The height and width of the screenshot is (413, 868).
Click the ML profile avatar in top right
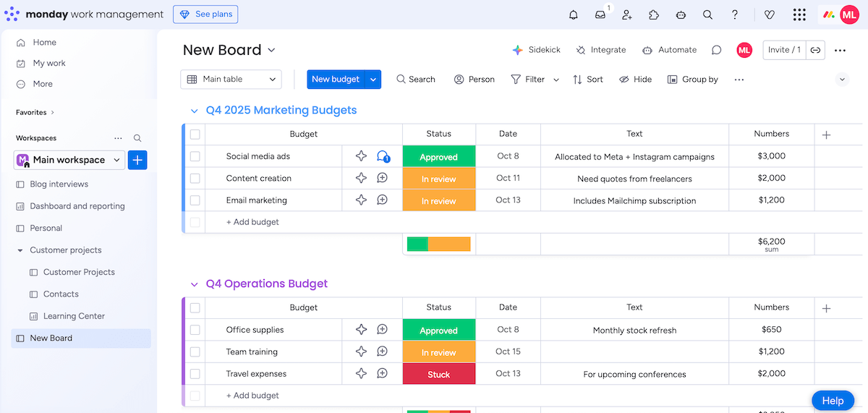pos(849,14)
